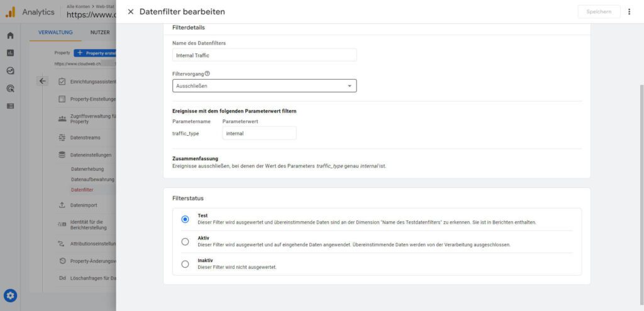Select the Inaktiv filter status radio
This screenshot has width=644, height=311.
point(186,264)
